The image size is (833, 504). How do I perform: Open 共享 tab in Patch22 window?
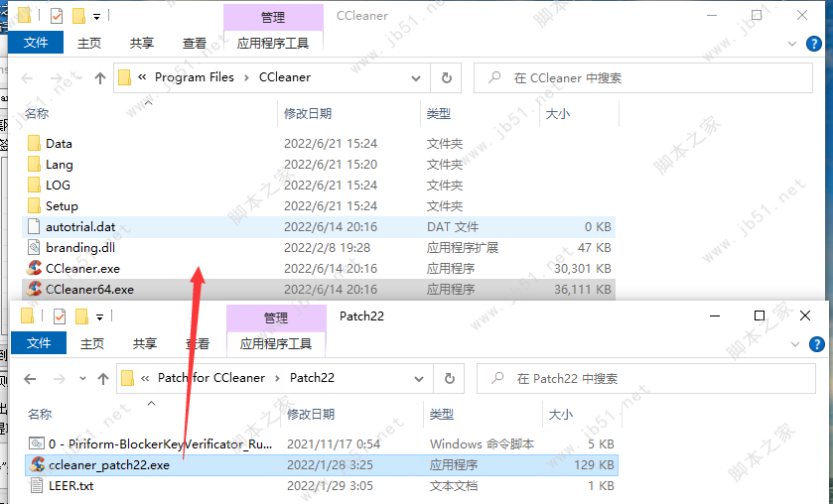tap(145, 343)
